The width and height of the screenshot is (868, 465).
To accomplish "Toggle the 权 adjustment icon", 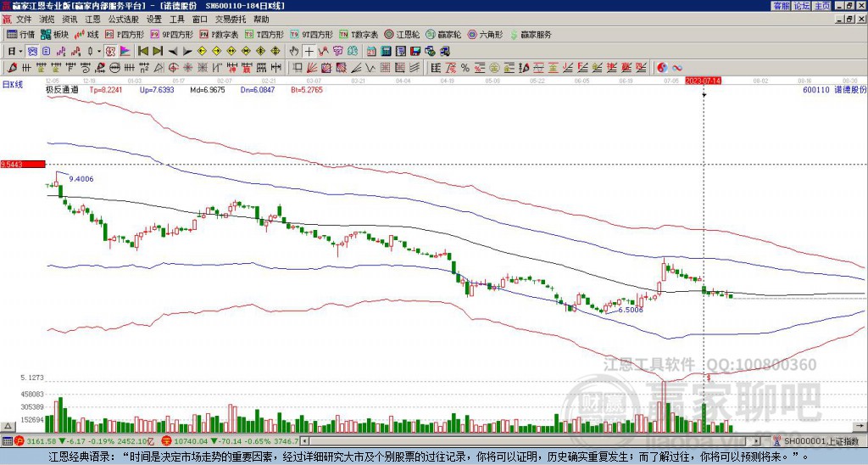I will pyautogui.click(x=110, y=51).
